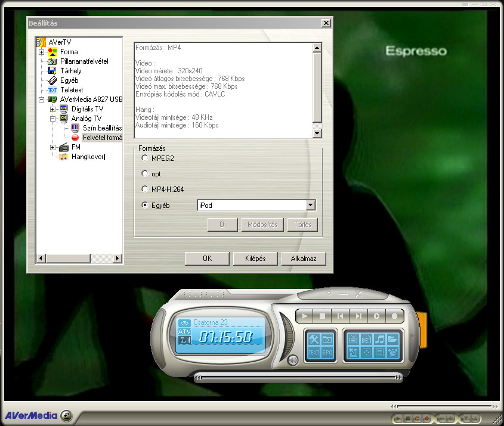Click the channel list lines icon
The height and width of the screenshot is (426, 504).
pos(379,353)
